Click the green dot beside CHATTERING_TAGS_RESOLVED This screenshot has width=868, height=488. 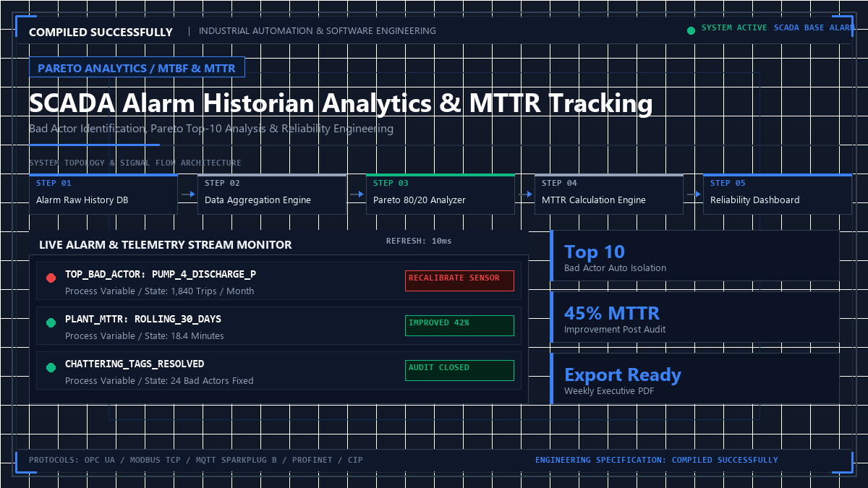51,368
